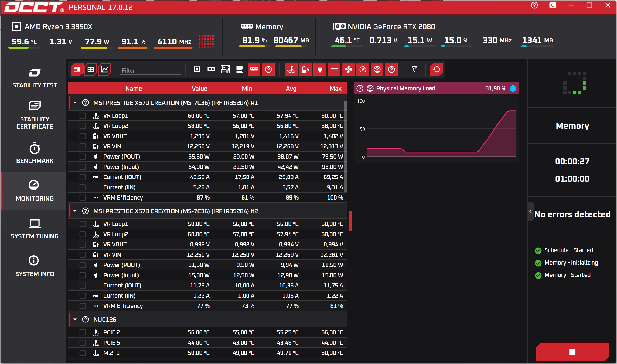Viewport: 617px width, 364px height.
Task: Go to the System Info section
Action: coord(35,266)
